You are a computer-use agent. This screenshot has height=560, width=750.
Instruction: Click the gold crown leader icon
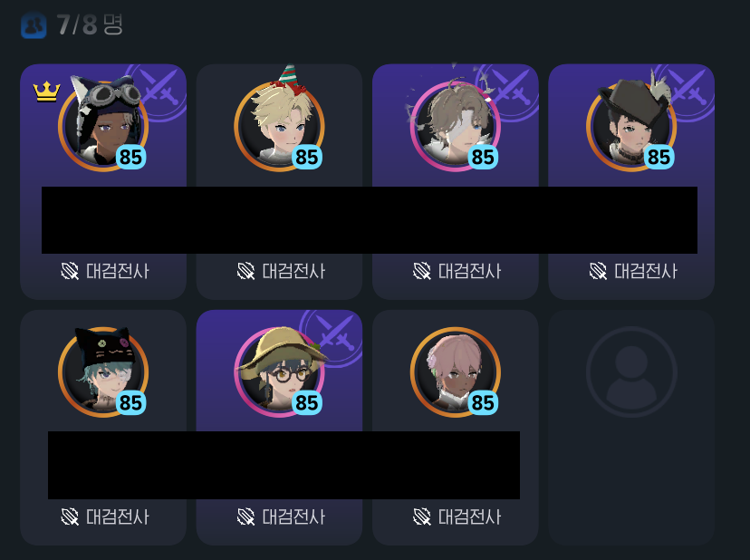(x=46, y=92)
